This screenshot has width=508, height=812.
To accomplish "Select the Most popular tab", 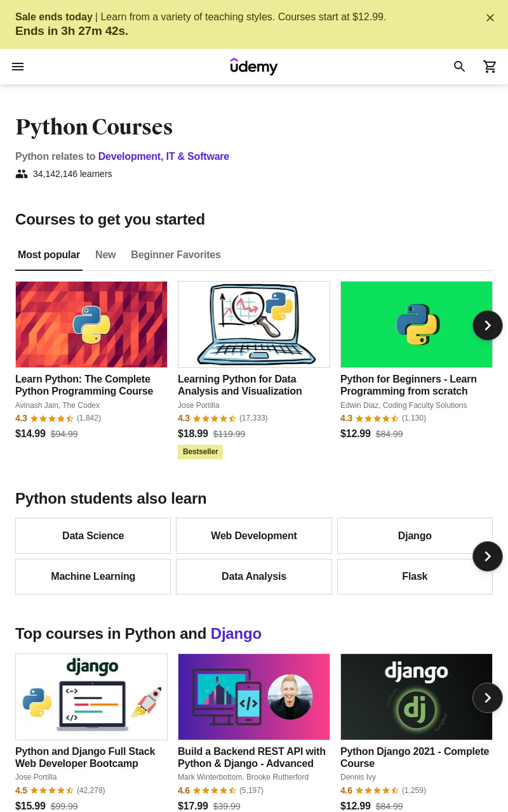I will [x=49, y=255].
